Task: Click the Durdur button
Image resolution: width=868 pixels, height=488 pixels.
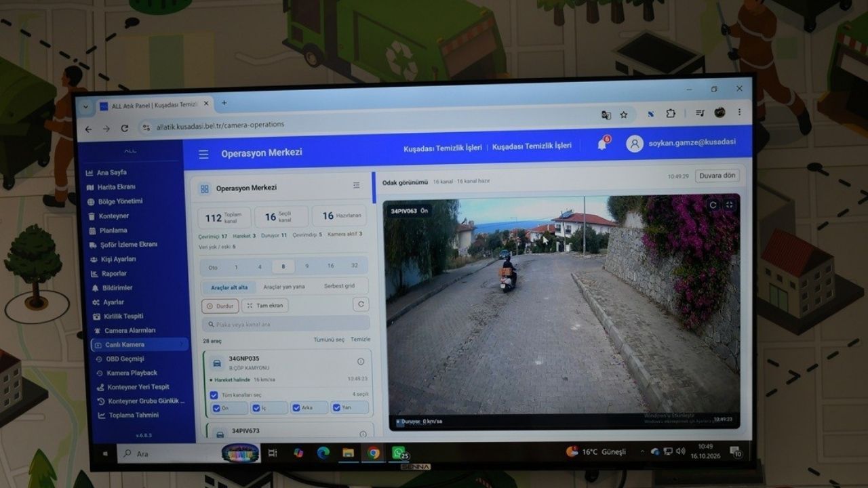Action: point(220,306)
